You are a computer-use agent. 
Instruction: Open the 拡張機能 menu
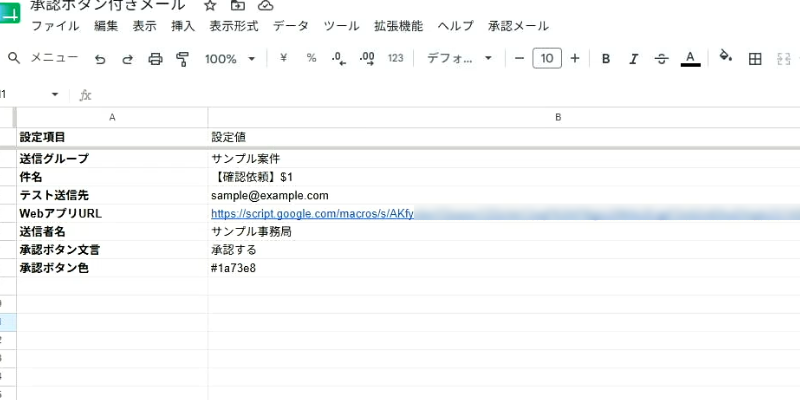tap(398, 26)
